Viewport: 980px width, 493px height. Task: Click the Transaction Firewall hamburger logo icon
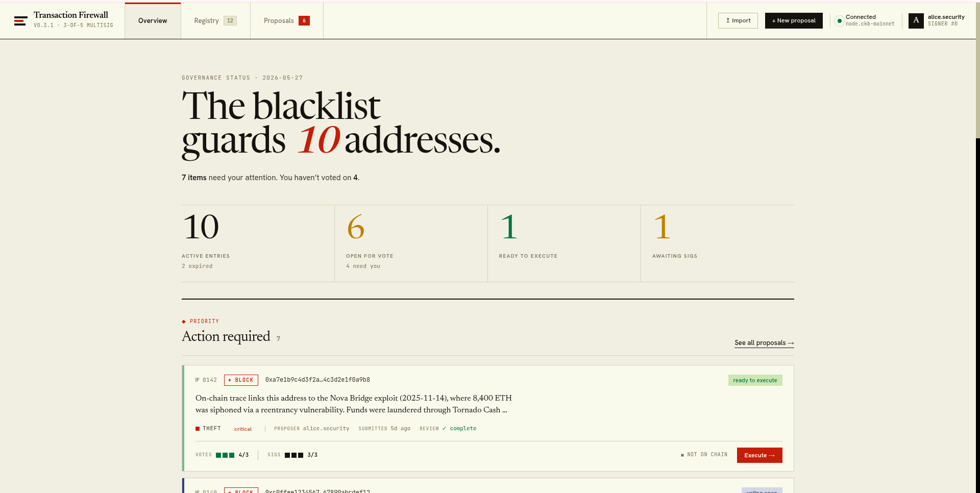point(20,21)
